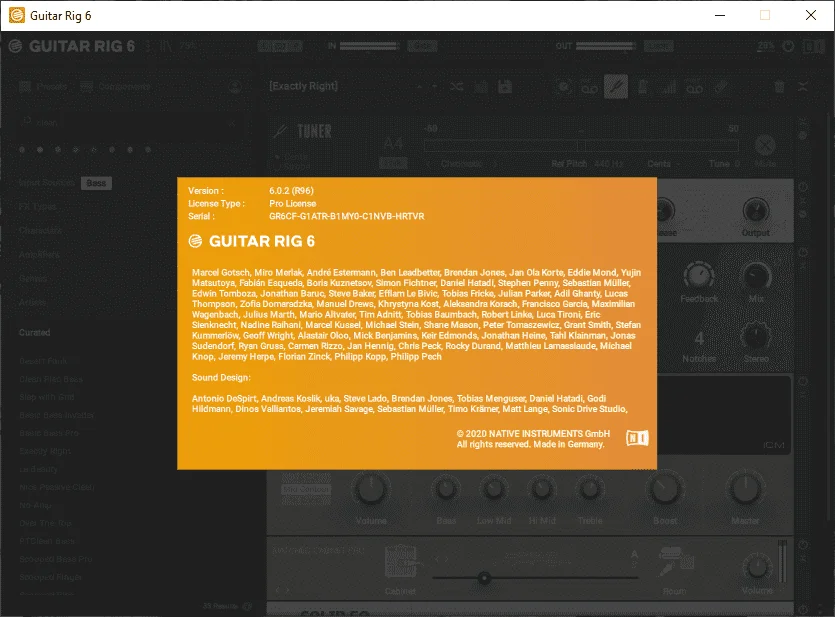Image resolution: width=835 pixels, height=617 pixels.
Task: Select the Slap with Grid preset
Action: pos(46,397)
